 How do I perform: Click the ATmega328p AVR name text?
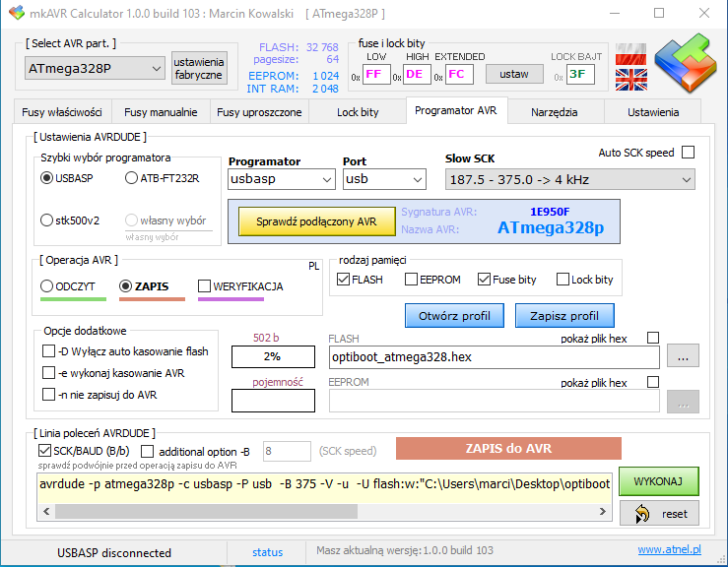(x=551, y=227)
